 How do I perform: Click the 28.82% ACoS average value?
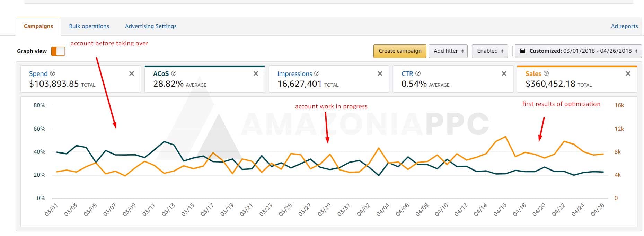[168, 84]
